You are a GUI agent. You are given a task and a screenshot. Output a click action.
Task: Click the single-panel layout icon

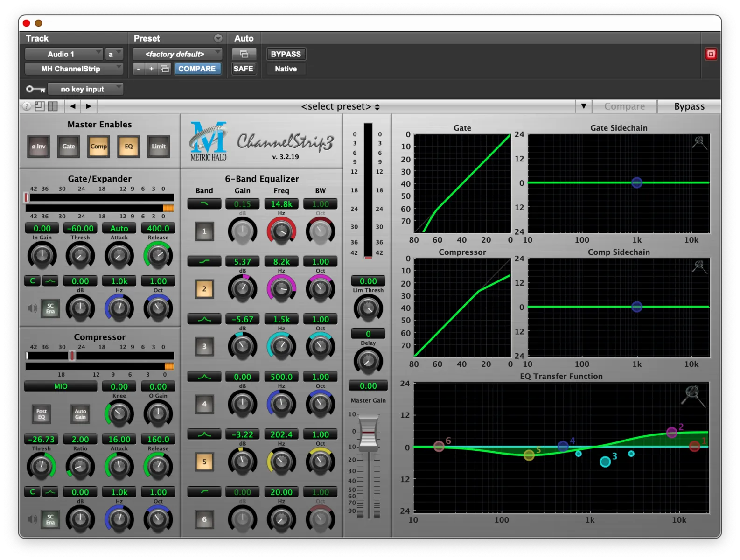coord(40,106)
